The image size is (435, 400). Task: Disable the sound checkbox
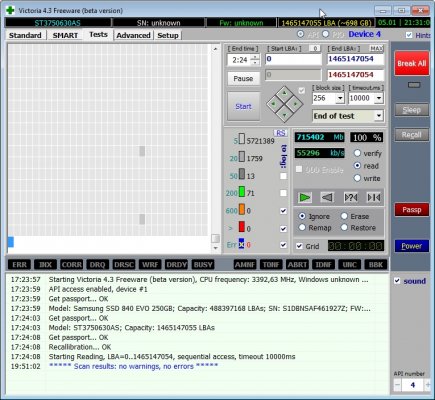point(397,281)
